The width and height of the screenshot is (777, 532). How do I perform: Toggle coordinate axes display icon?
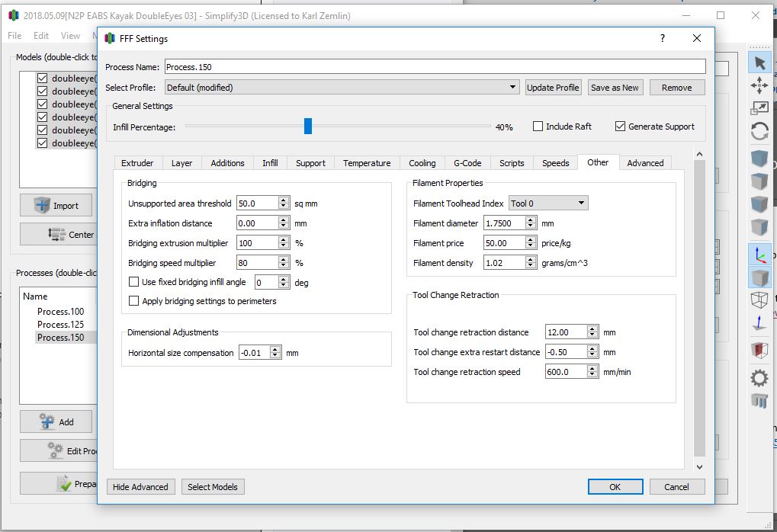click(x=759, y=255)
